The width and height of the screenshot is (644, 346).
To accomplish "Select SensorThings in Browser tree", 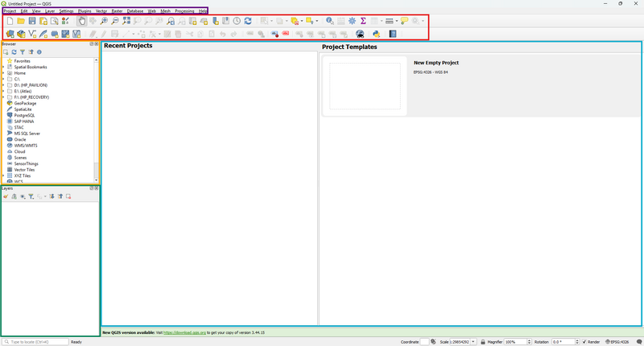I will 26,163.
